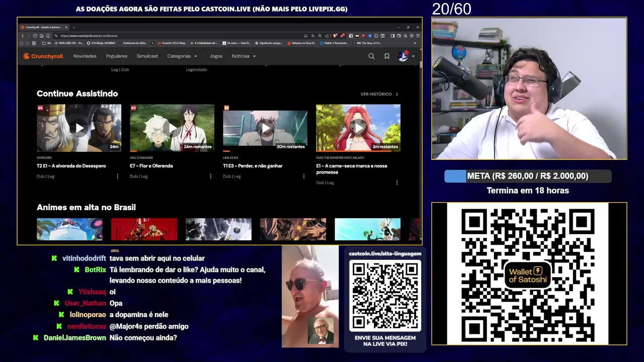Image resolution: width=644 pixels, height=362 pixels.
Task: Open the Crunchyroll watchlist bookmark icon
Action: [387, 56]
